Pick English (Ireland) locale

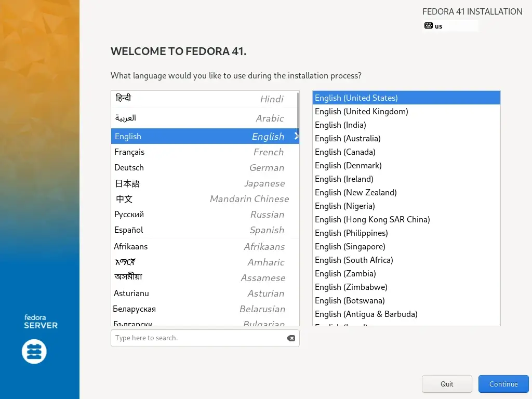pyautogui.click(x=406, y=179)
